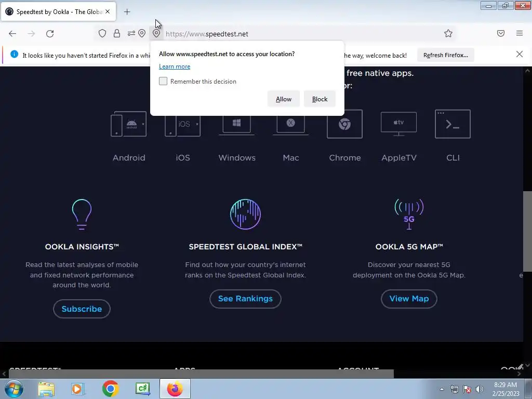Open See Rankings for Global Index
This screenshot has width=532, height=399.
245,299
